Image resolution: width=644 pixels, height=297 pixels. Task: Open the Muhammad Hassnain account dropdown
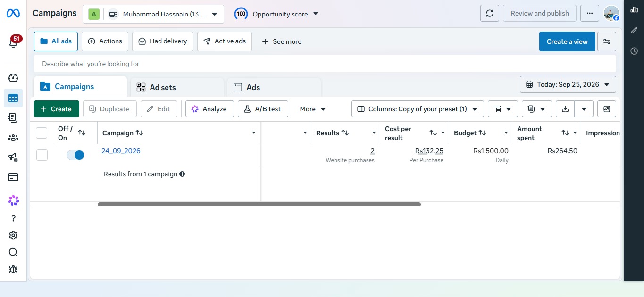tap(153, 14)
